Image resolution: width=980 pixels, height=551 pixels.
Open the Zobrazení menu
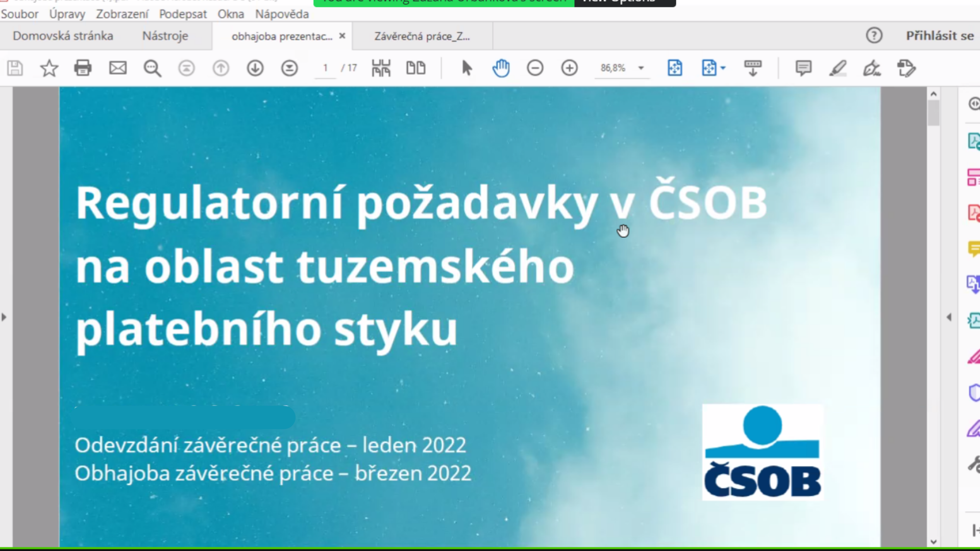click(x=122, y=14)
